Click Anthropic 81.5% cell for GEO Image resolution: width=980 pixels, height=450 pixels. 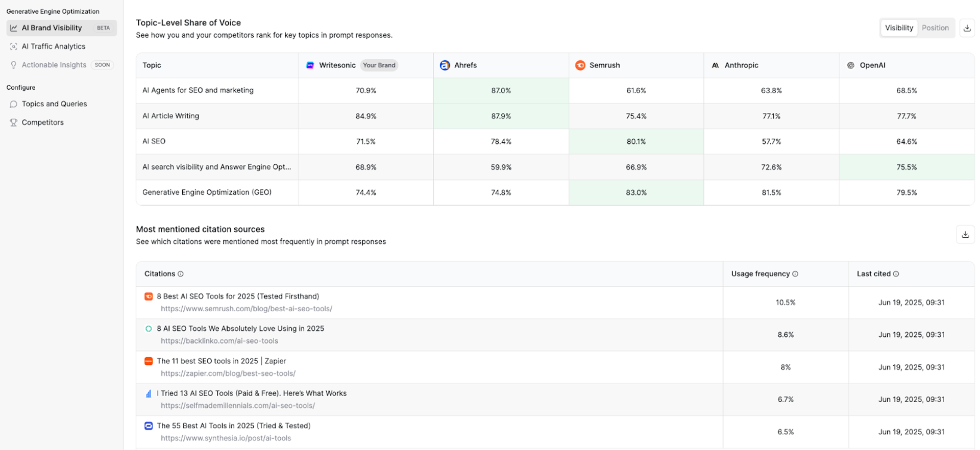tap(771, 193)
